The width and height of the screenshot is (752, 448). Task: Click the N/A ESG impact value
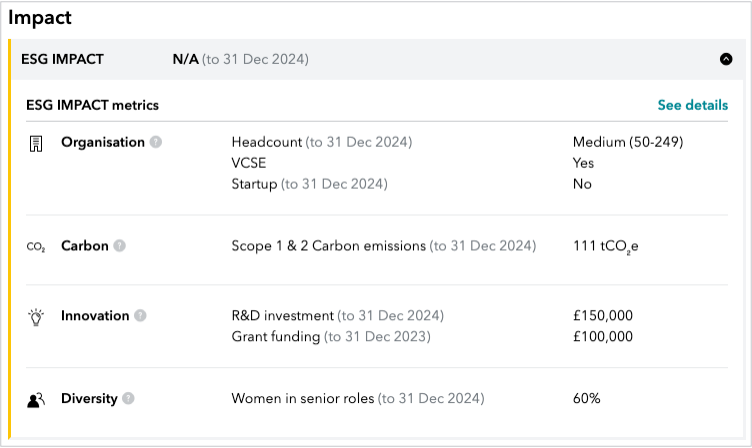pos(186,59)
